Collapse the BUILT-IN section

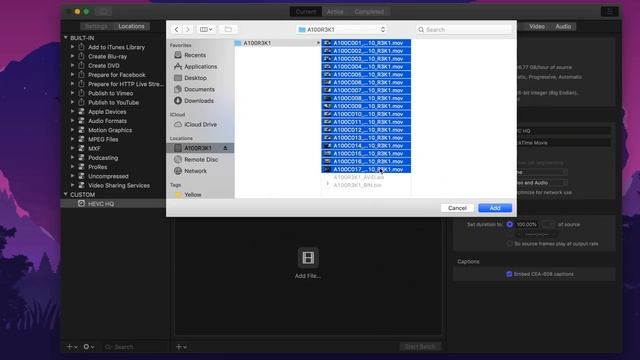tap(66, 38)
